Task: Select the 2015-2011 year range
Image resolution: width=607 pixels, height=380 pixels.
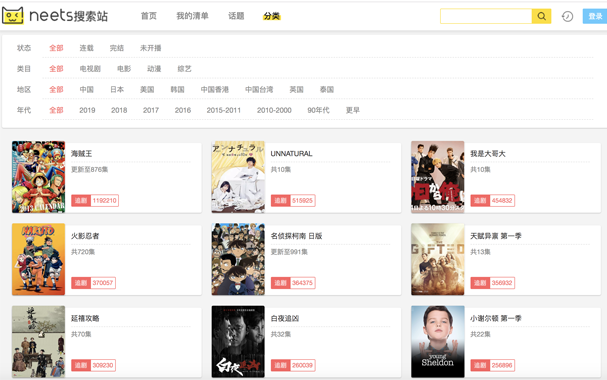Action: pyautogui.click(x=223, y=110)
